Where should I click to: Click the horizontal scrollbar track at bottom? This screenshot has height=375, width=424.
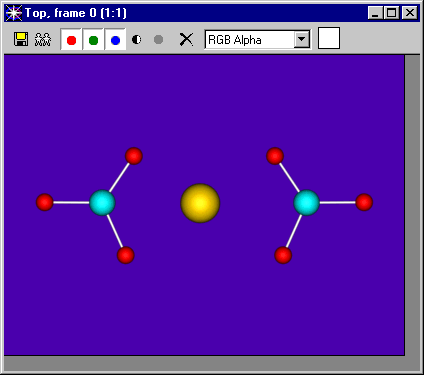click(204, 363)
